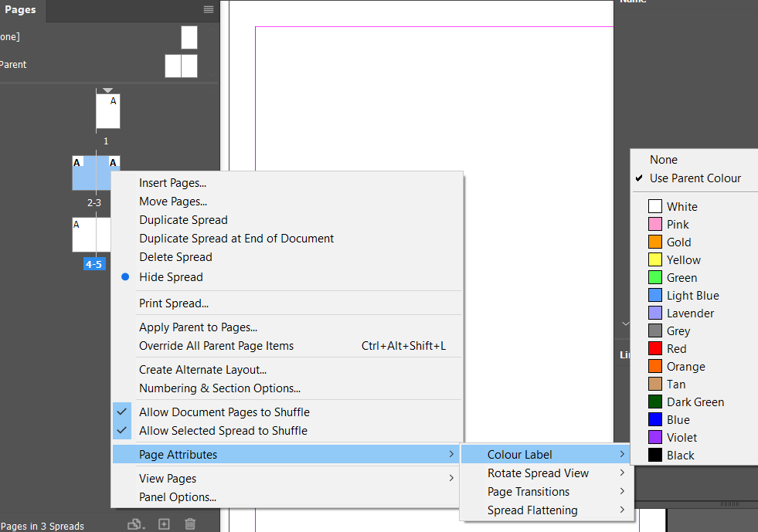Expand the Rotate Spread View submenu
This screenshot has width=758, height=532.
[539, 473]
